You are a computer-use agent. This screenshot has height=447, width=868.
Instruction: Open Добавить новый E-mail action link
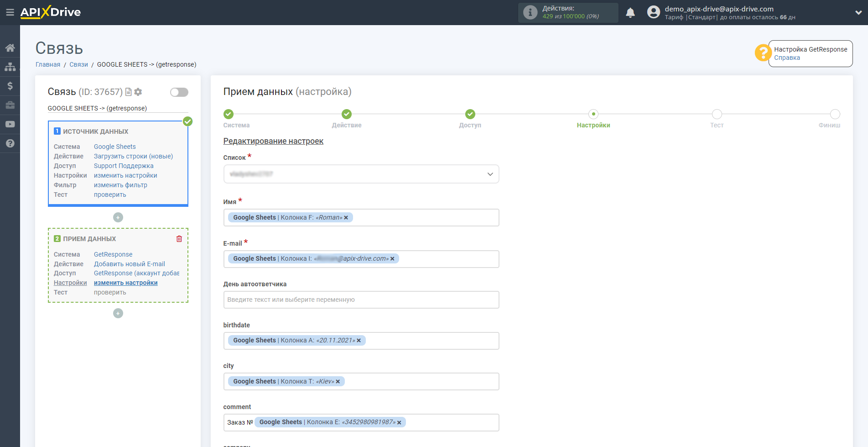[x=130, y=264]
